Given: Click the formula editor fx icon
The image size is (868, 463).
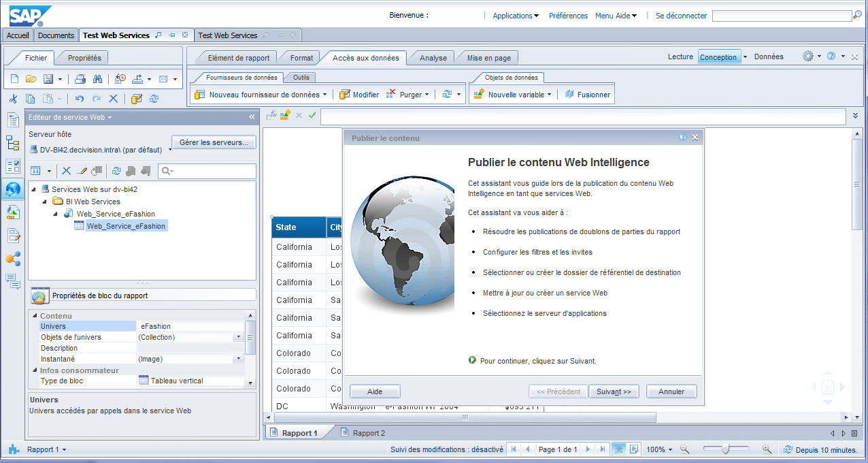Looking at the screenshot, I should 271,115.
